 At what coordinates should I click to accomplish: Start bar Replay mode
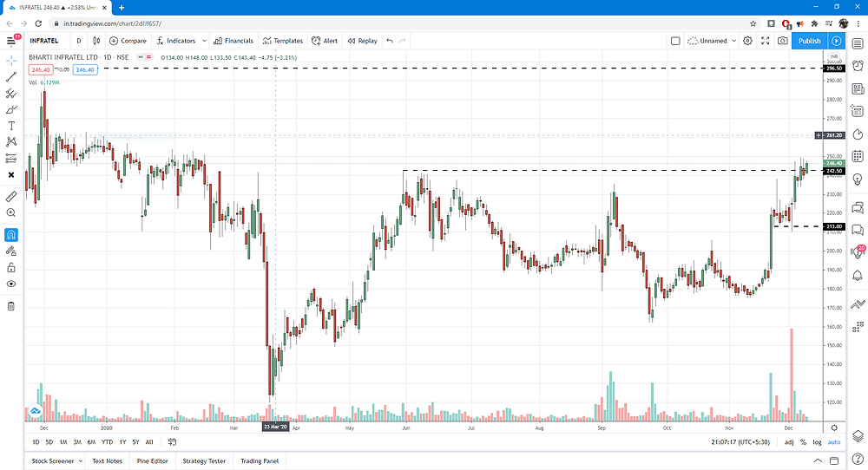[x=363, y=41]
